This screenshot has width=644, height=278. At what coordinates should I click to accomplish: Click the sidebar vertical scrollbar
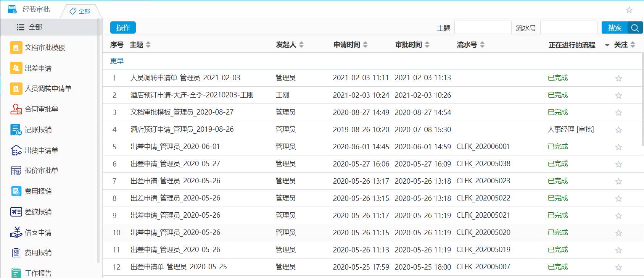click(x=98, y=141)
